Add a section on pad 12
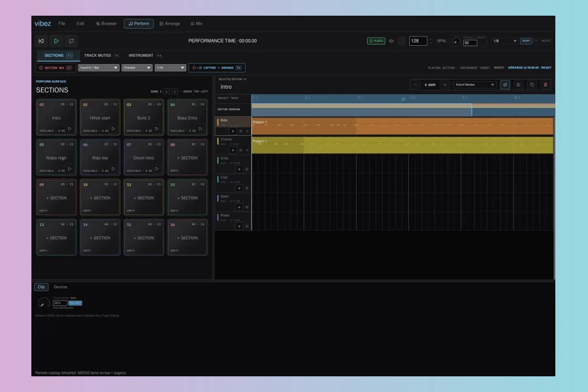 pos(187,198)
